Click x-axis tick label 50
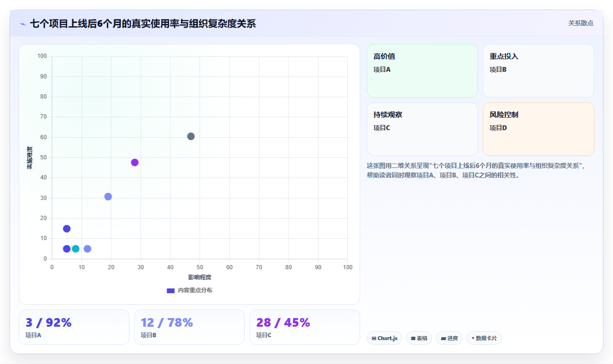 pyautogui.click(x=200, y=267)
